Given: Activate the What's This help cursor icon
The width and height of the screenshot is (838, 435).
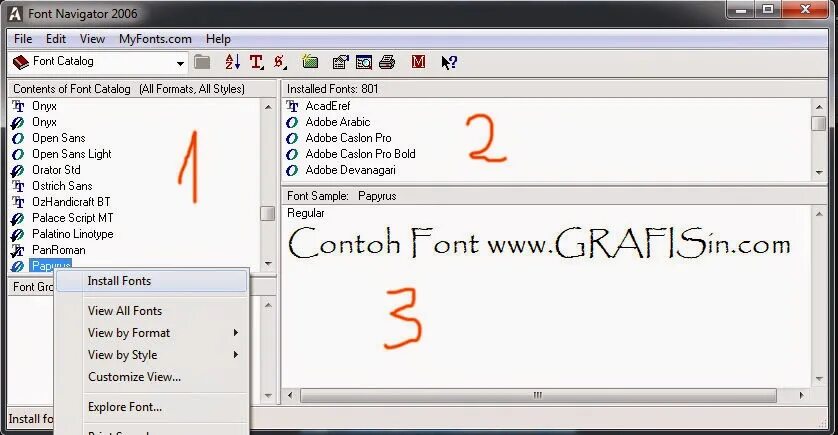Looking at the screenshot, I should point(449,62).
